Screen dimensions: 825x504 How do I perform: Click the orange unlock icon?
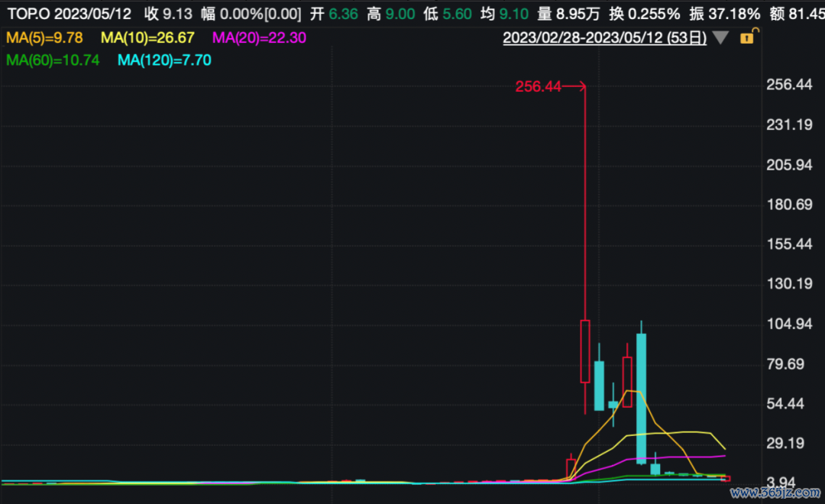749,37
